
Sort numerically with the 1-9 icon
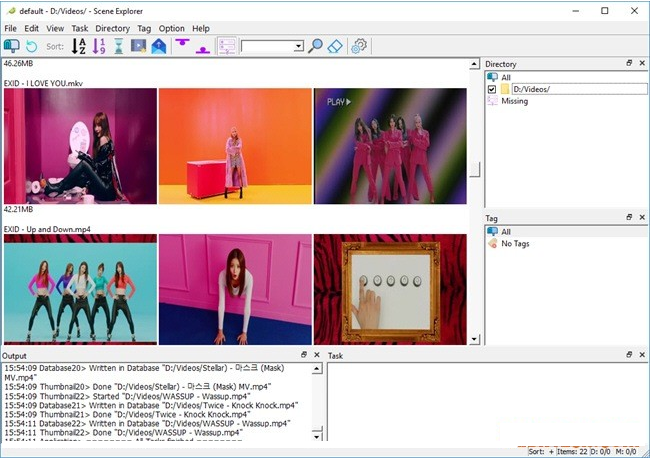tap(99, 46)
